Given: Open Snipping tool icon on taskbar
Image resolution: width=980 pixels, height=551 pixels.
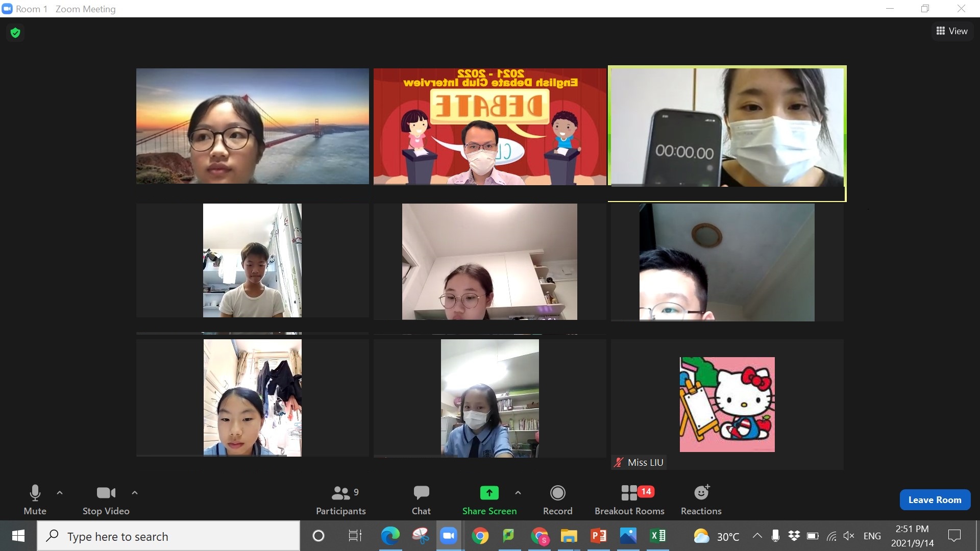Looking at the screenshot, I should click(x=420, y=536).
